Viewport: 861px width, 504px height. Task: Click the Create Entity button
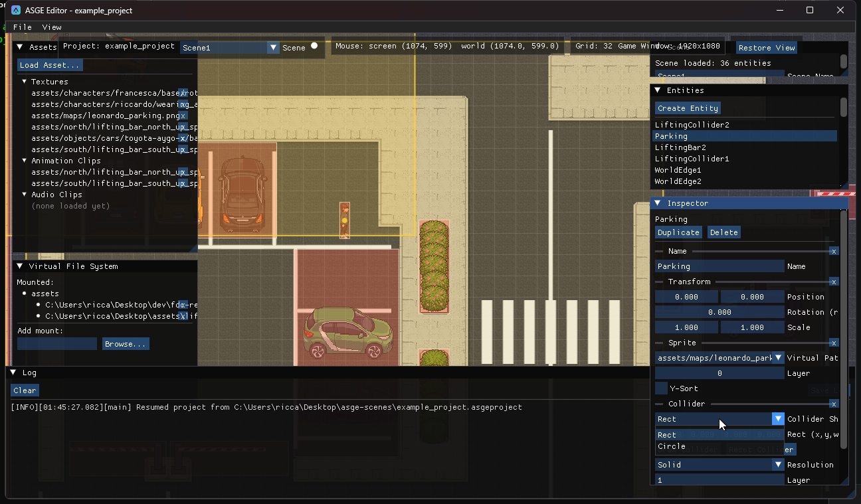tap(688, 108)
